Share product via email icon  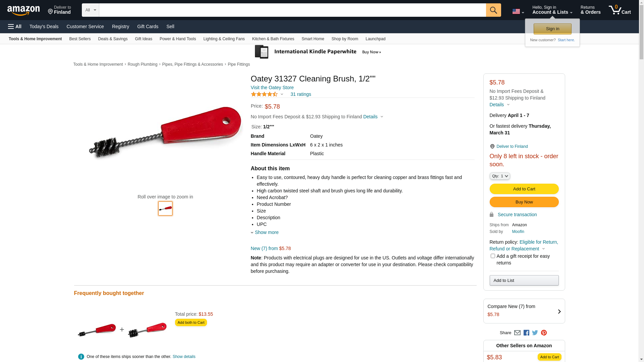coord(517,333)
